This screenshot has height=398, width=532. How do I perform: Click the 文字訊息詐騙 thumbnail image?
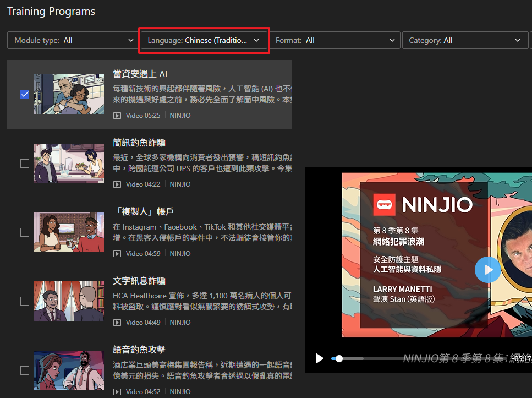(68, 301)
